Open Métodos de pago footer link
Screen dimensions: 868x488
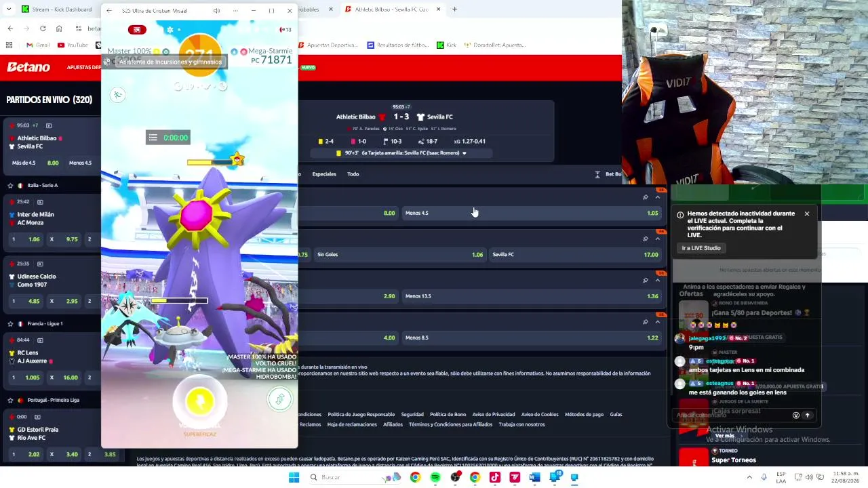click(584, 415)
